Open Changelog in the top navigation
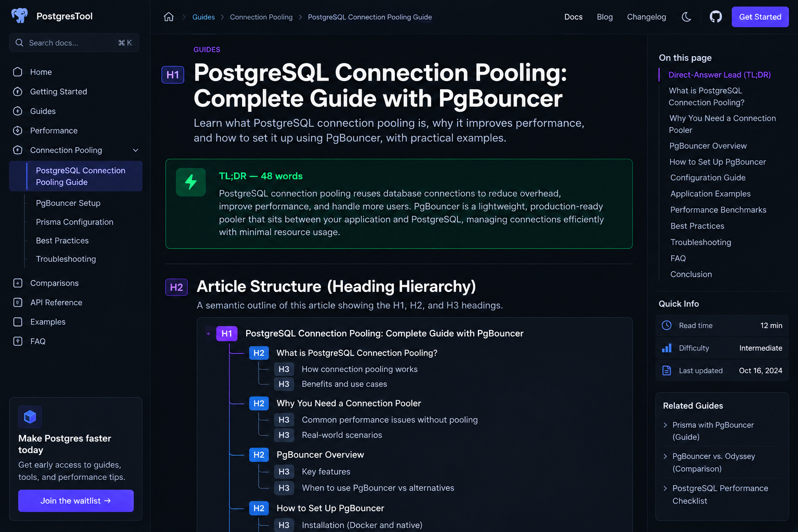The image size is (798, 532). 646,17
